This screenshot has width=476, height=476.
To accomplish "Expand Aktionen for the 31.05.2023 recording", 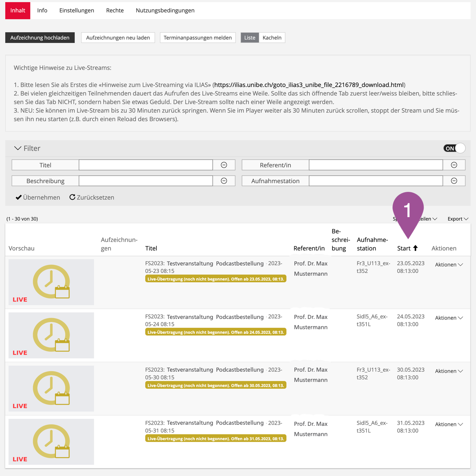I will coord(449,424).
